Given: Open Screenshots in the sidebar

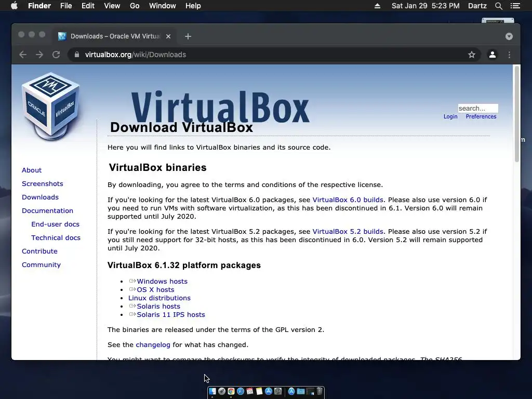Looking at the screenshot, I should click(43, 183).
